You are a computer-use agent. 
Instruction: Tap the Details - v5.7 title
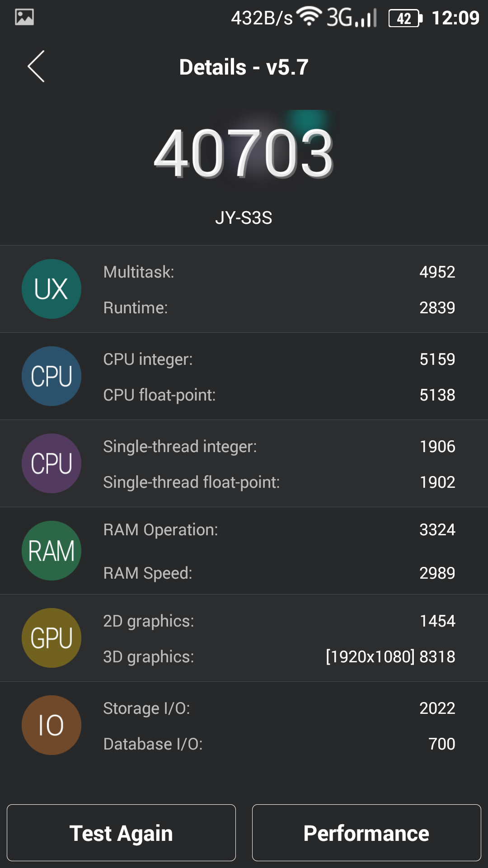point(244,67)
